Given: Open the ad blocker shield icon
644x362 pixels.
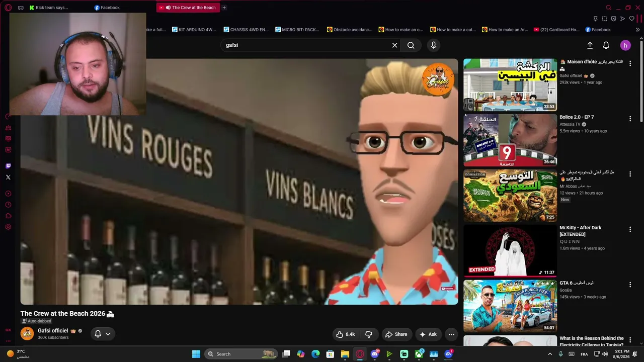Looking at the screenshot, I should [613, 19].
